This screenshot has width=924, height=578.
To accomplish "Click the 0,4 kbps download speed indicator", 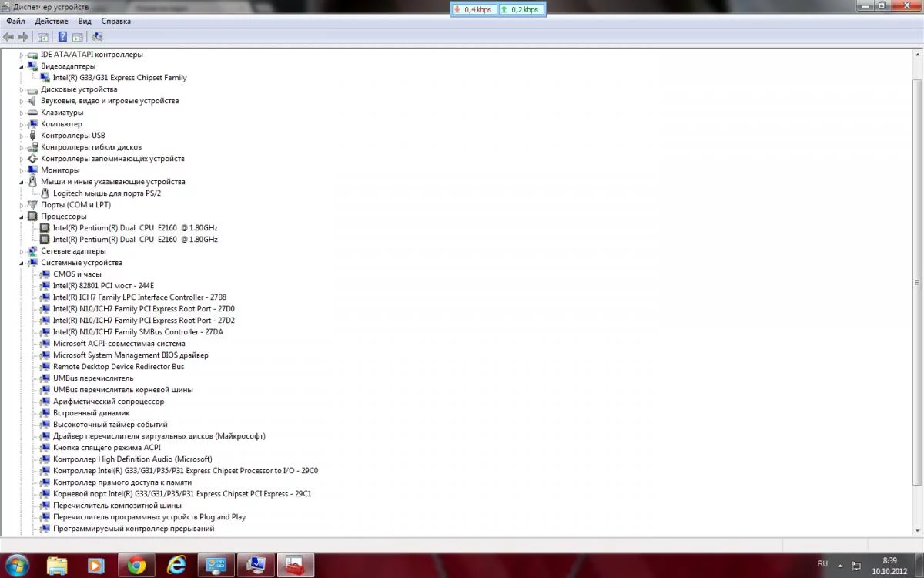I will coord(474,9).
